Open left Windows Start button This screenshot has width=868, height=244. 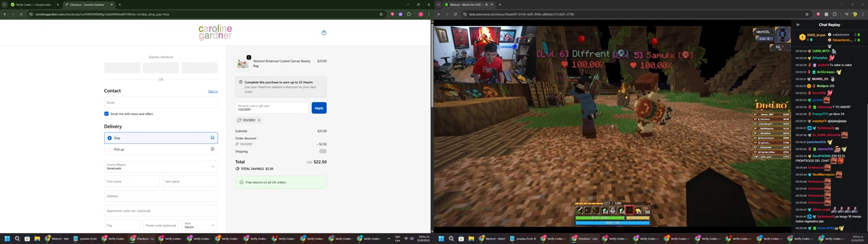click(8, 238)
